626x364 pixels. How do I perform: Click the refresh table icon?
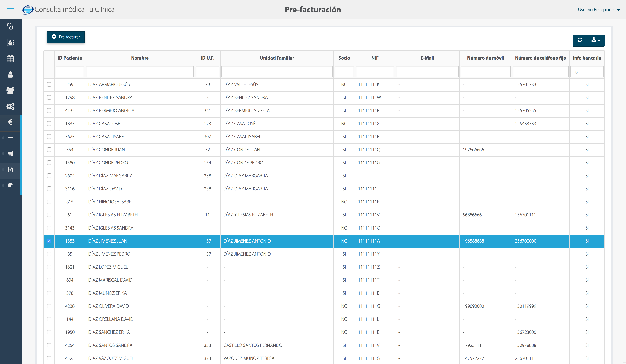coord(580,40)
